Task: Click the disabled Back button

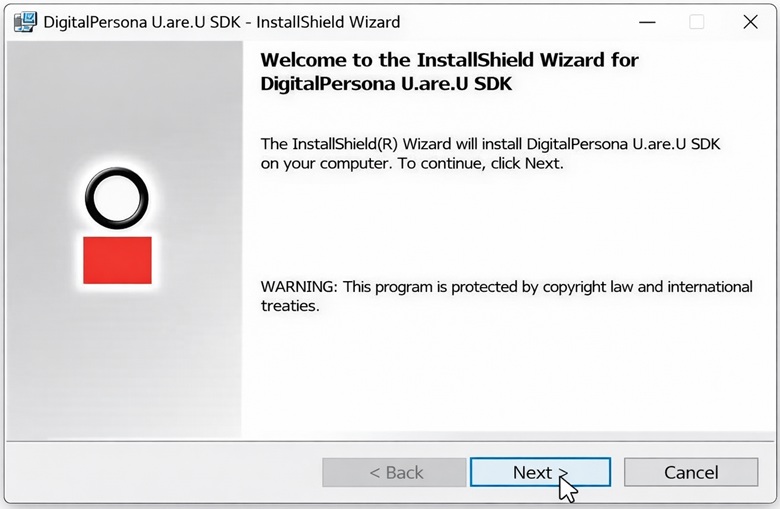Action: click(x=394, y=472)
